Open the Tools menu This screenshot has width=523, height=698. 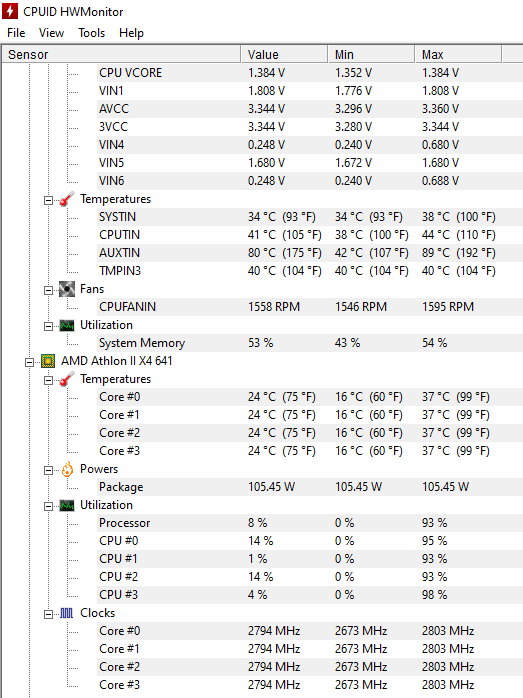tap(92, 33)
